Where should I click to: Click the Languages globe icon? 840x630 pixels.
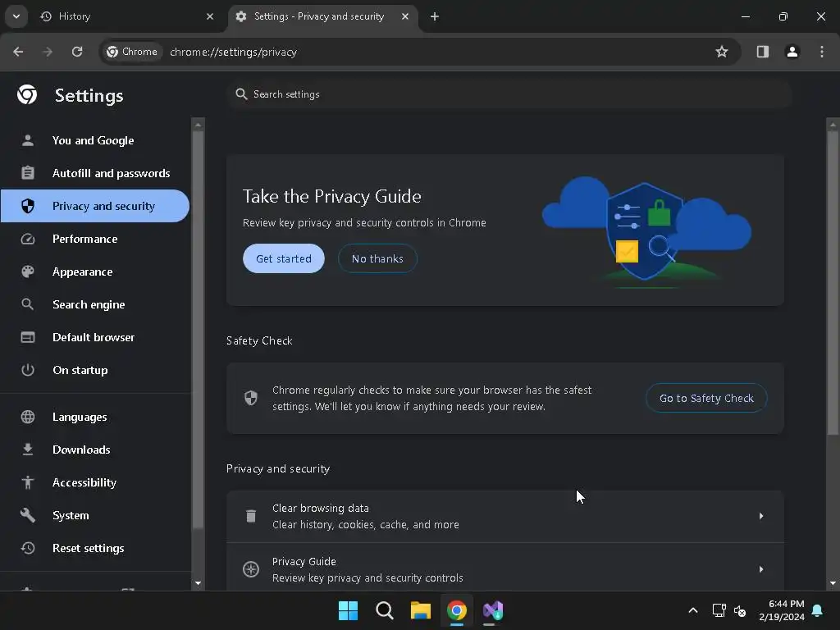27,417
